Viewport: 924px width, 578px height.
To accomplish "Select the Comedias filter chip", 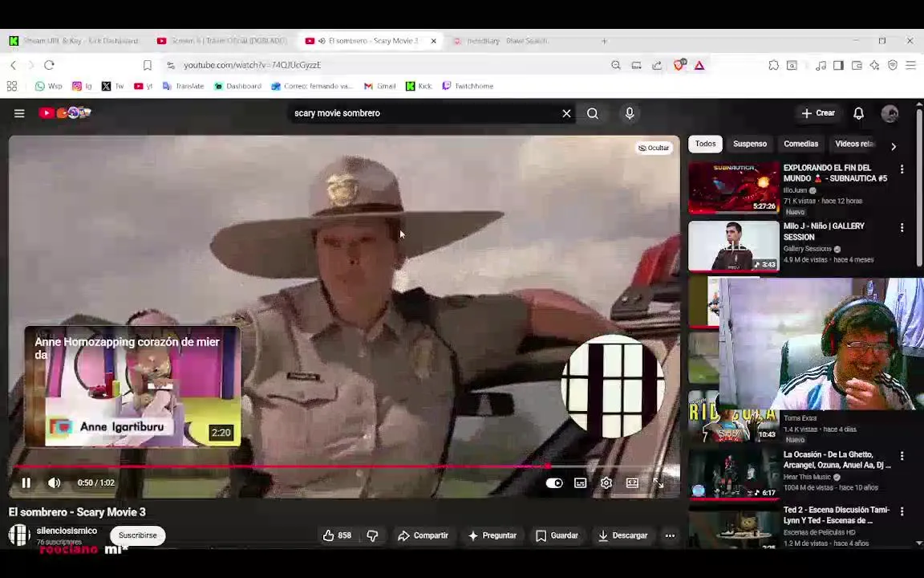I will (x=800, y=144).
